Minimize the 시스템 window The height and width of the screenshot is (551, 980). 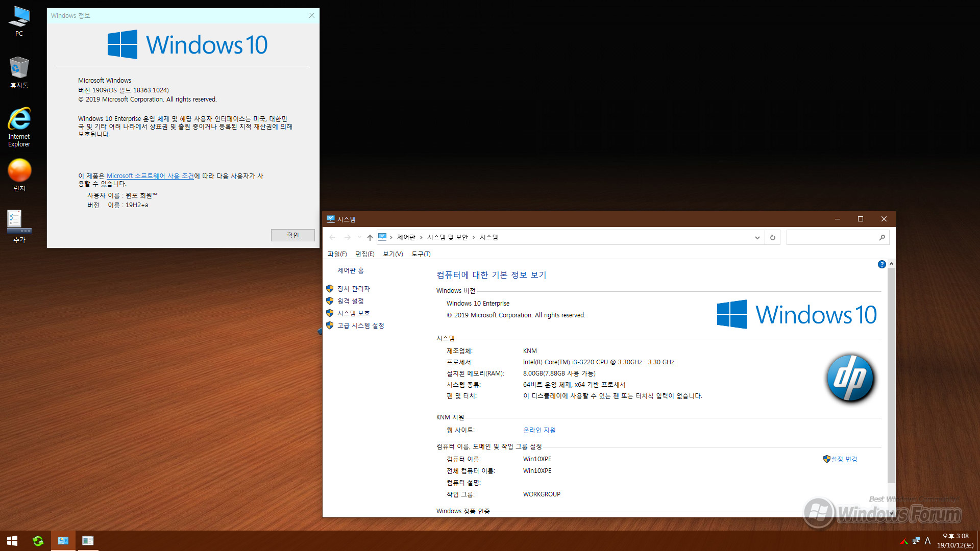(x=838, y=219)
